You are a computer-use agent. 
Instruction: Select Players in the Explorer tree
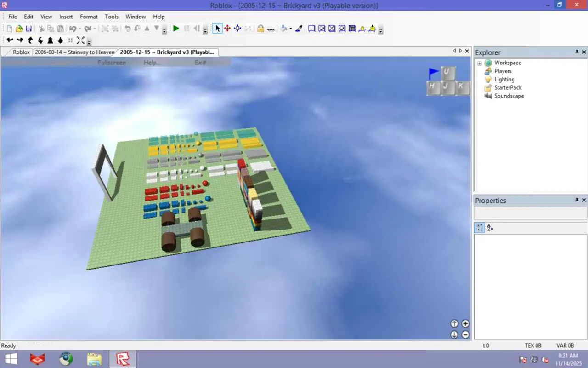(503, 71)
